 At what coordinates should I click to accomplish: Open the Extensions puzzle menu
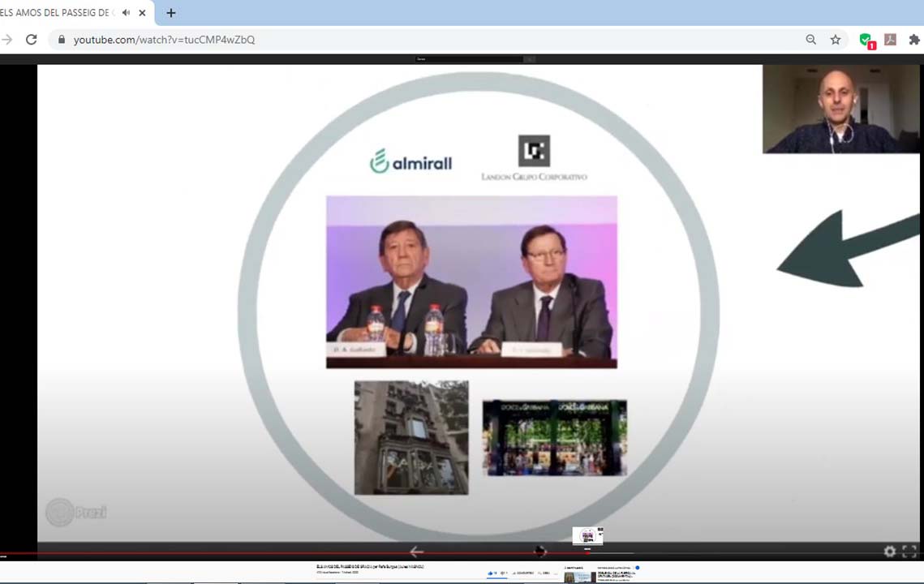[914, 39]
